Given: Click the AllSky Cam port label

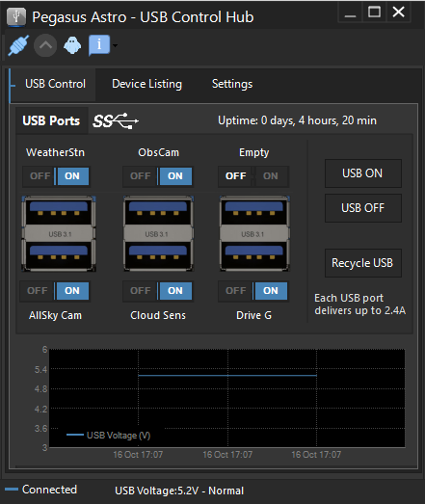Looking at the screenshot, I should point(55,315).
